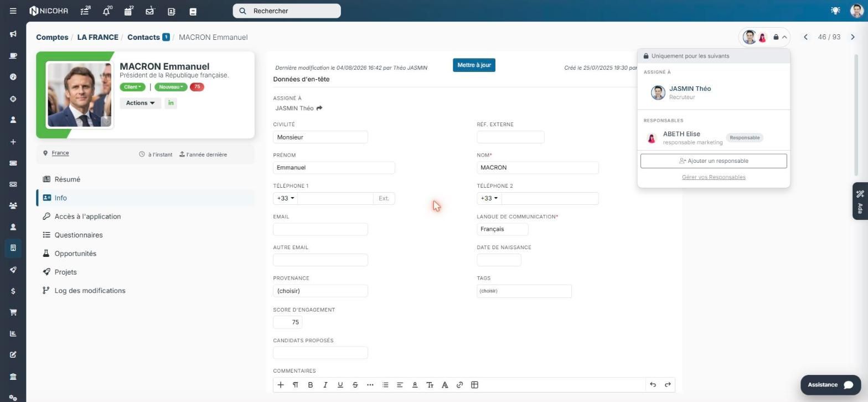Open the rocket icon in left sidebar

(x=13, y=270)
